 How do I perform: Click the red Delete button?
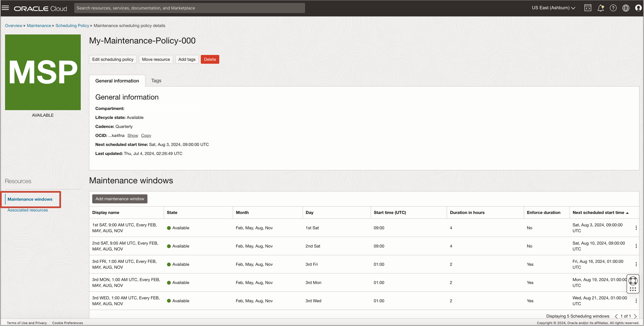(x=210, y=59)
